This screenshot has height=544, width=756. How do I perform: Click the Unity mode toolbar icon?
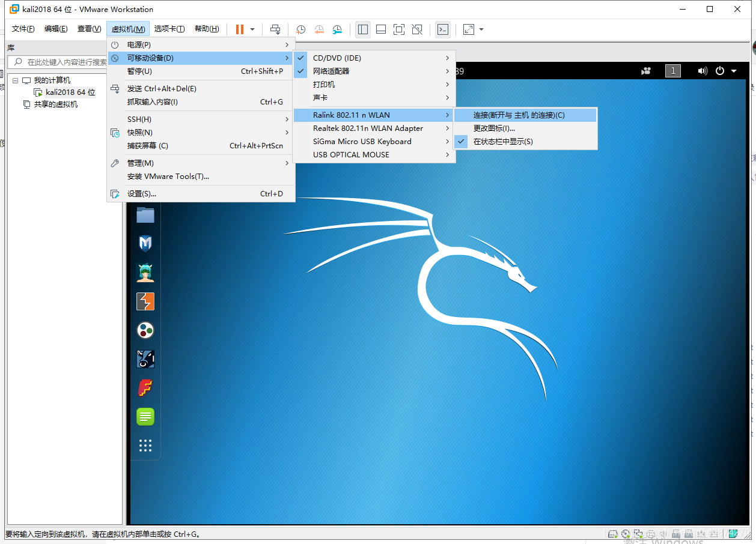click(417, 29)
